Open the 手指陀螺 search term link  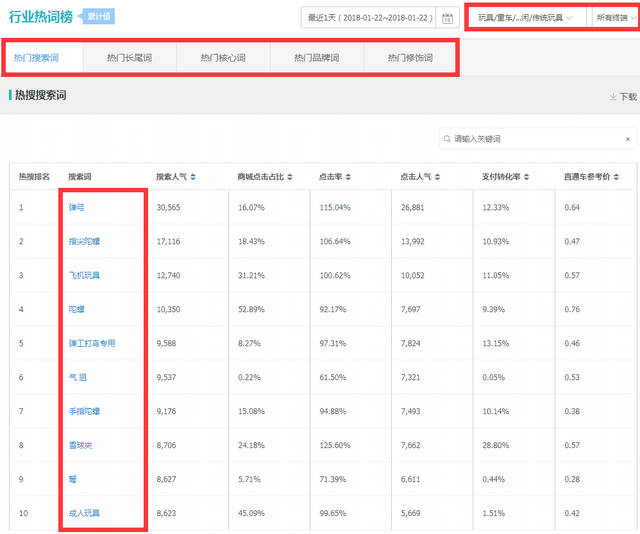tap(84, 411)
